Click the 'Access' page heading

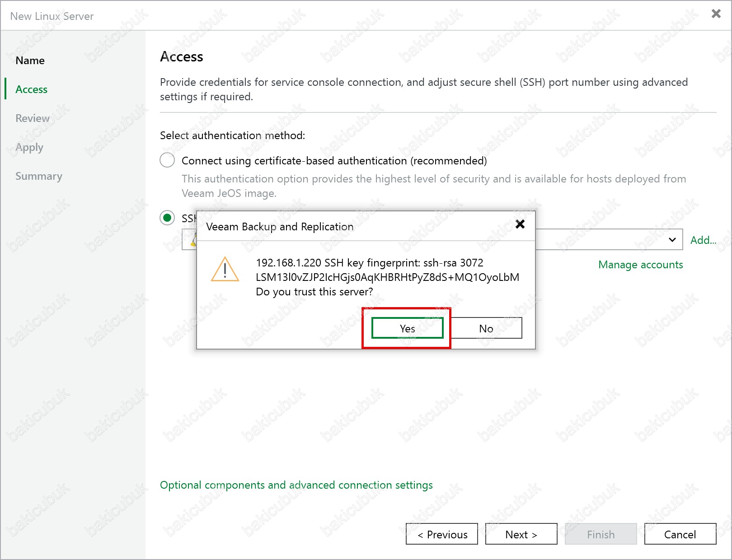point(182,57)
